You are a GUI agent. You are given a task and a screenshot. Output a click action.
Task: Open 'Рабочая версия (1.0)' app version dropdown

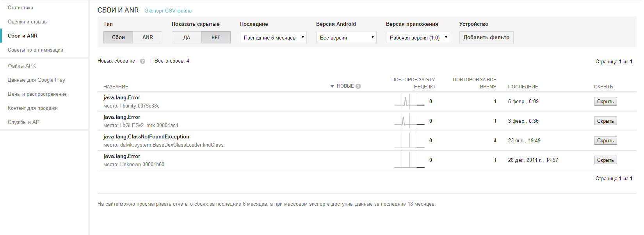418,38
